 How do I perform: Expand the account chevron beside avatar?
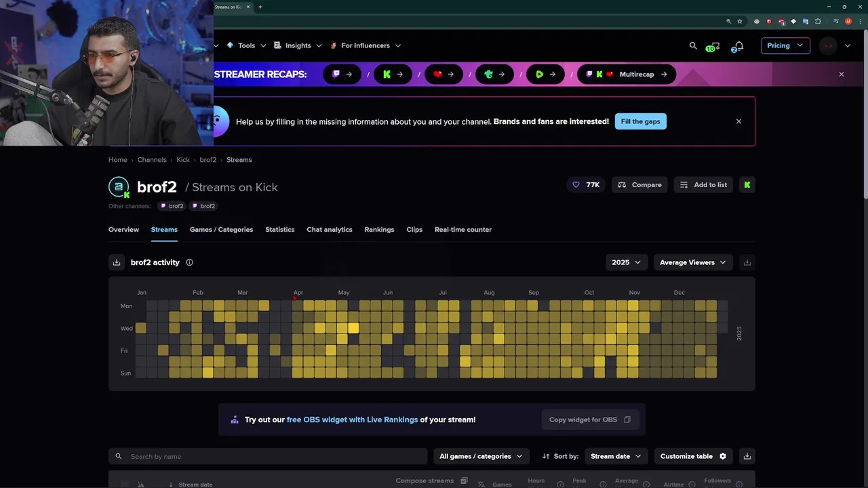tap(848, 45)
